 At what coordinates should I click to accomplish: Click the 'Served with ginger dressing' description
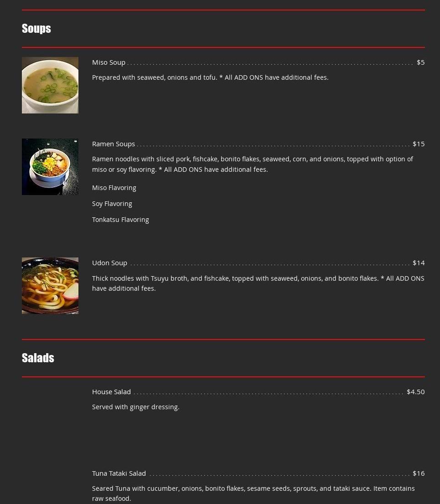coord(136,407)
